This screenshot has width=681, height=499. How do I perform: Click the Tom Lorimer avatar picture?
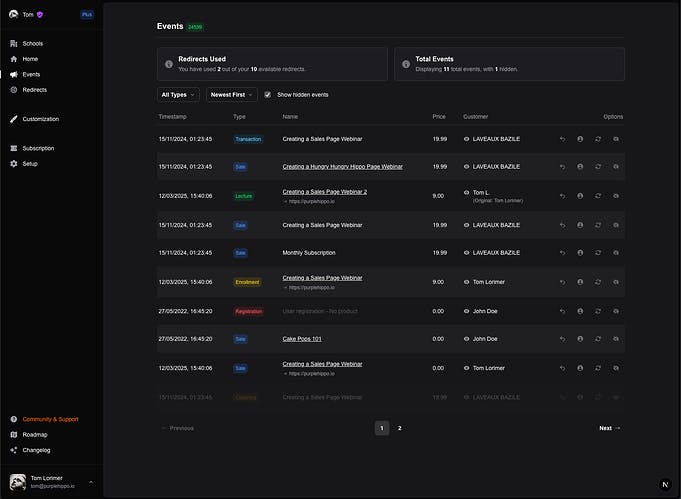18,482
